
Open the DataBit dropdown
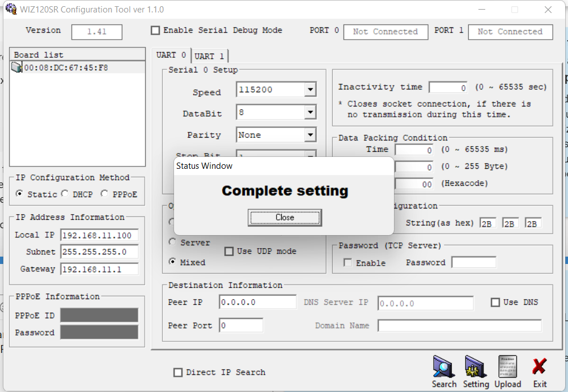(310, 112)
